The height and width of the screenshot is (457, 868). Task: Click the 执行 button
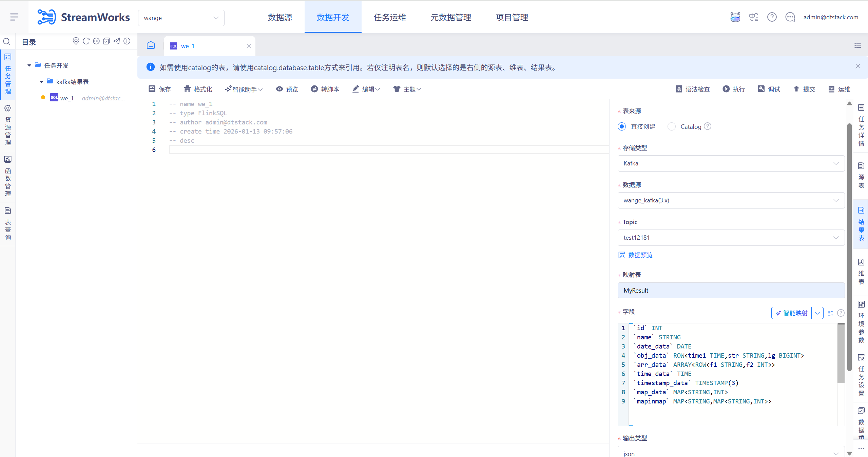pos(734,89)
